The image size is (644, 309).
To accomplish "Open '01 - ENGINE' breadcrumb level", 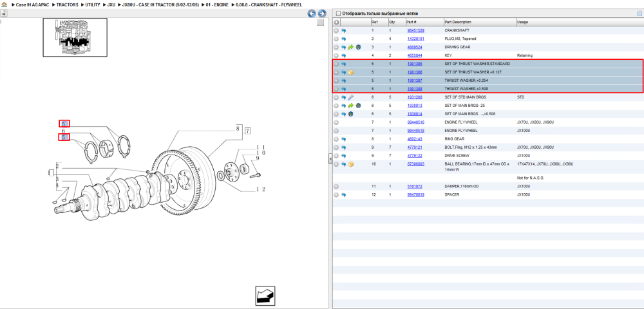I will [217, 5].
